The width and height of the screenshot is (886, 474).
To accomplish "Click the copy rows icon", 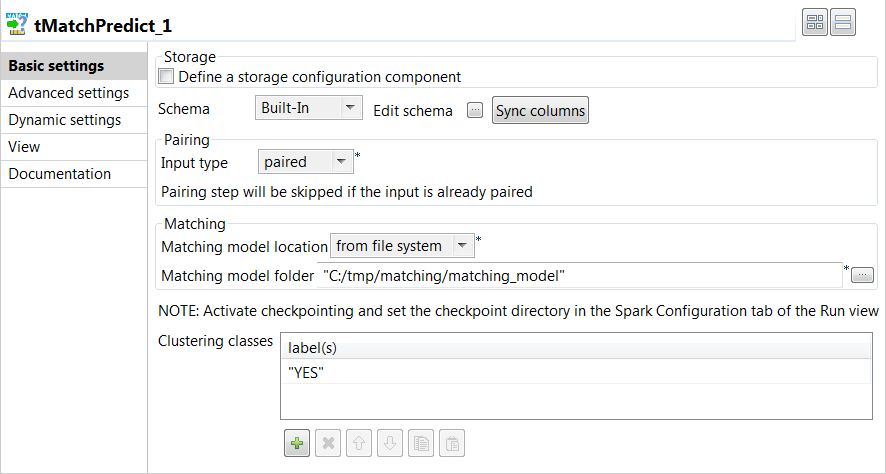I will click(x=420, y=444).
